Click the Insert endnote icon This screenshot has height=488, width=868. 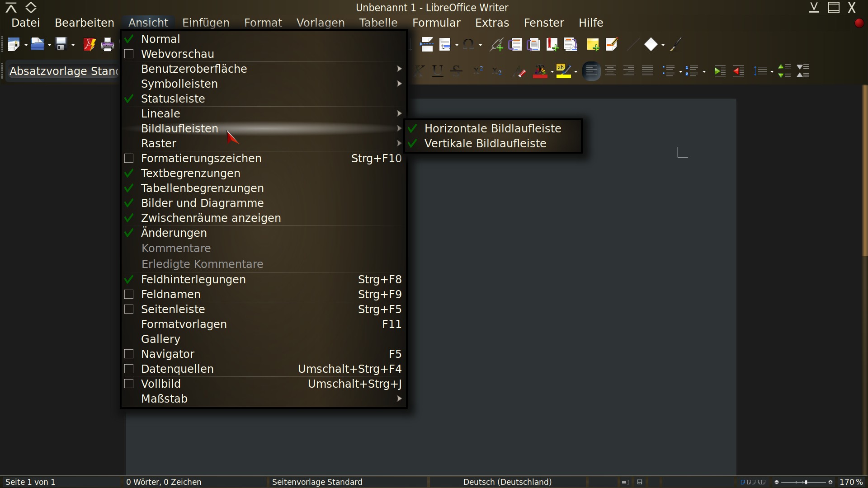pyautogui.click(x=533, y=44)
